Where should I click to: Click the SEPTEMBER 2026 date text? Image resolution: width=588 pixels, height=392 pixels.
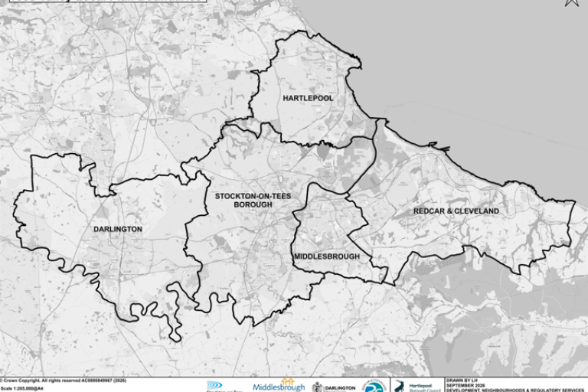point(465,385)
